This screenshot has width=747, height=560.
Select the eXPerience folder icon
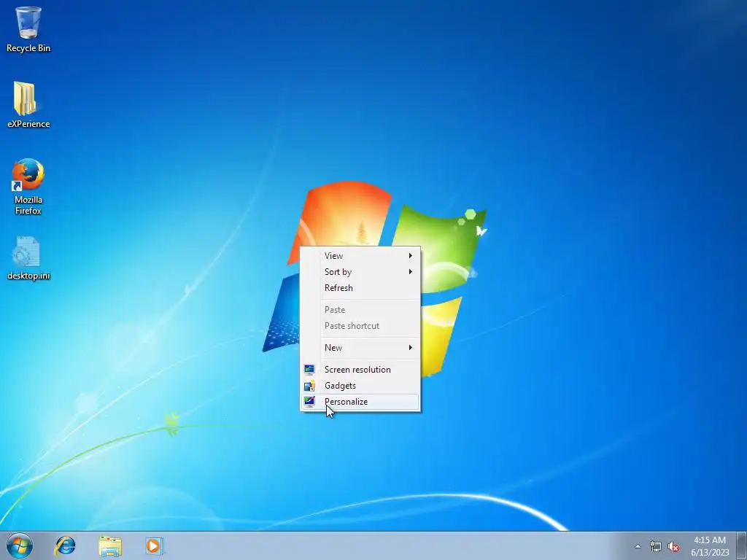click(x=28, y=105)
